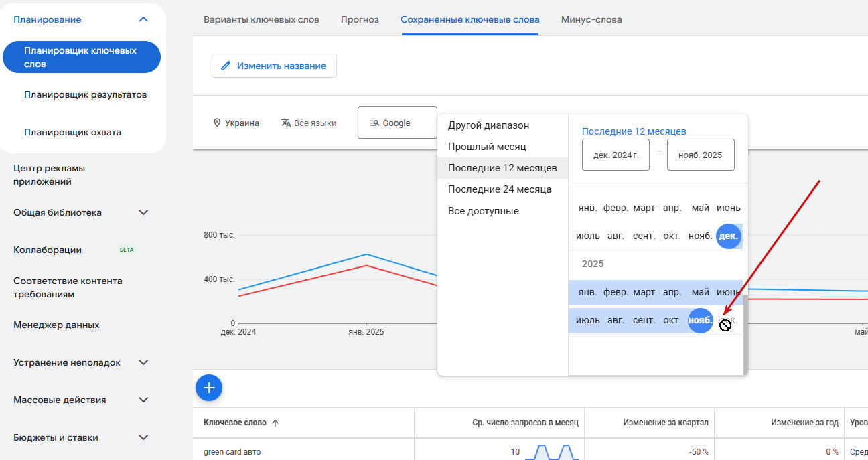868x460 pixels.
Task: Choose Все доступные range option
Action: [502, 211]
